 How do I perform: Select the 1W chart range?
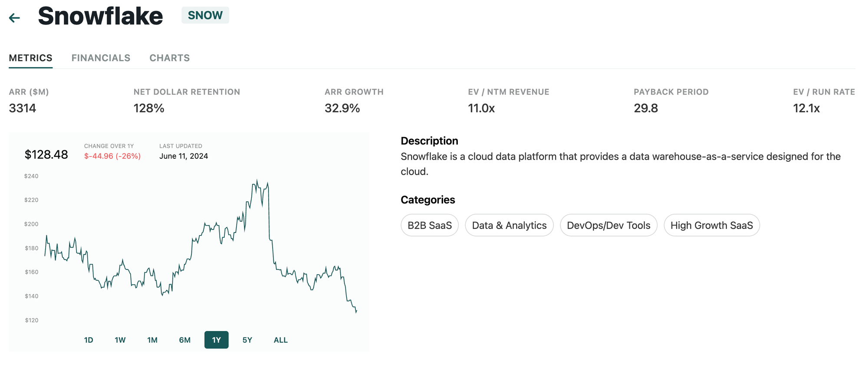coord(120,340)
